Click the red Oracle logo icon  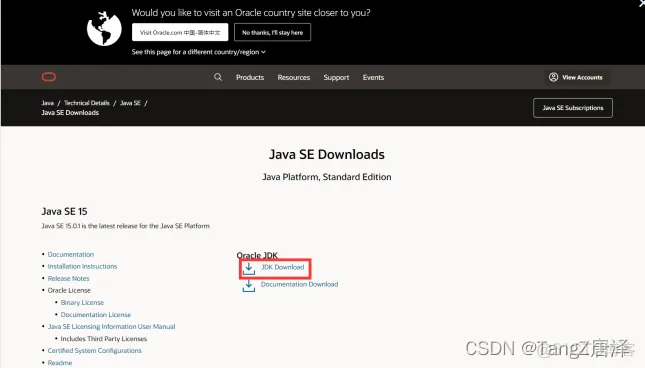49,77
